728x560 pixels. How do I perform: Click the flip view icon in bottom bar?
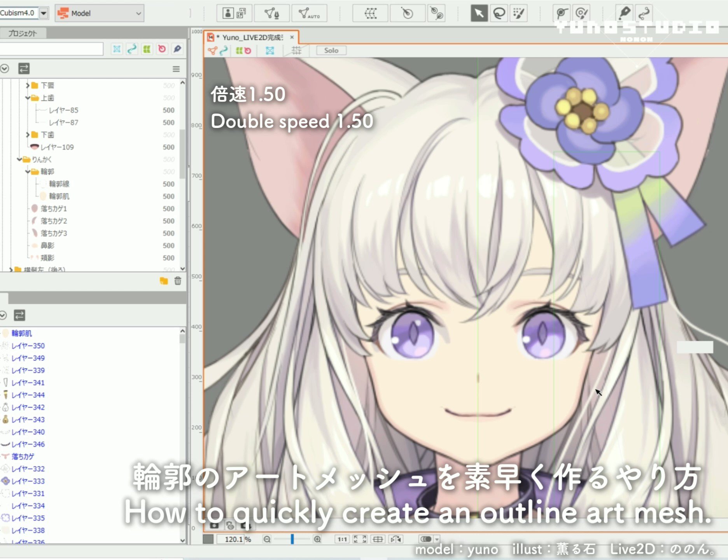[x=396, y=539]
